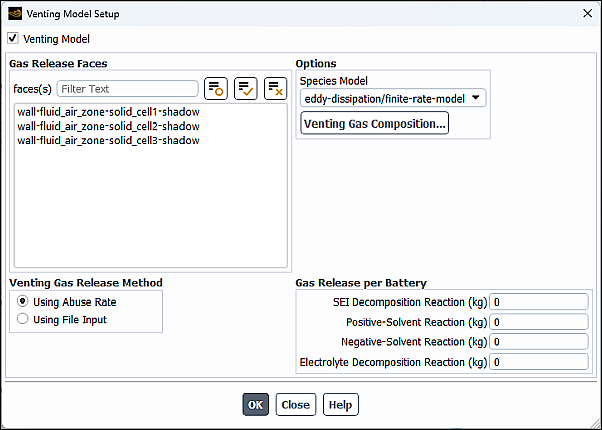Image resolution: width=602 pixels, height=430 pixels.
Task: Edit Electrolyte Decomposition Reaction mass field
Action: pyautogui.click(x=539, y=362)
